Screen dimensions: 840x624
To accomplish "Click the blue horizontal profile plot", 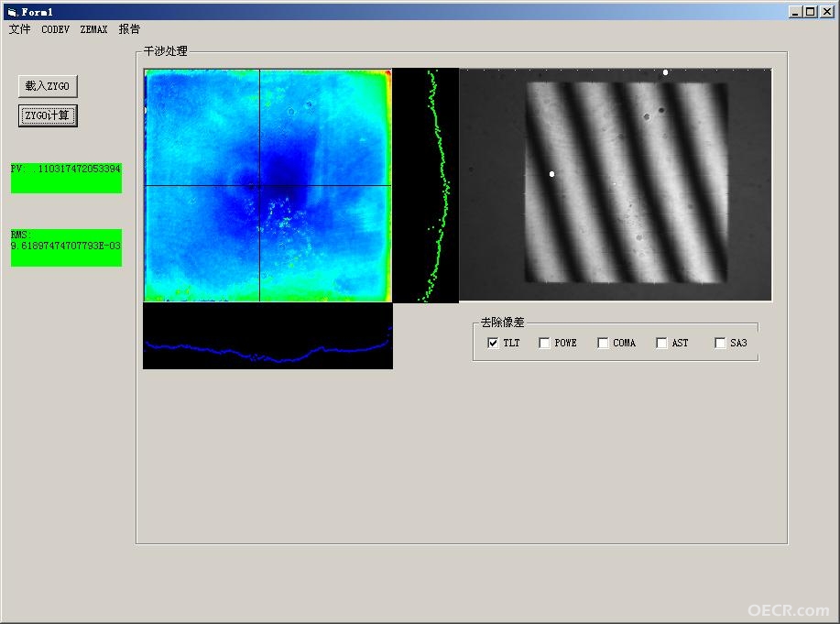I will 267,335.
